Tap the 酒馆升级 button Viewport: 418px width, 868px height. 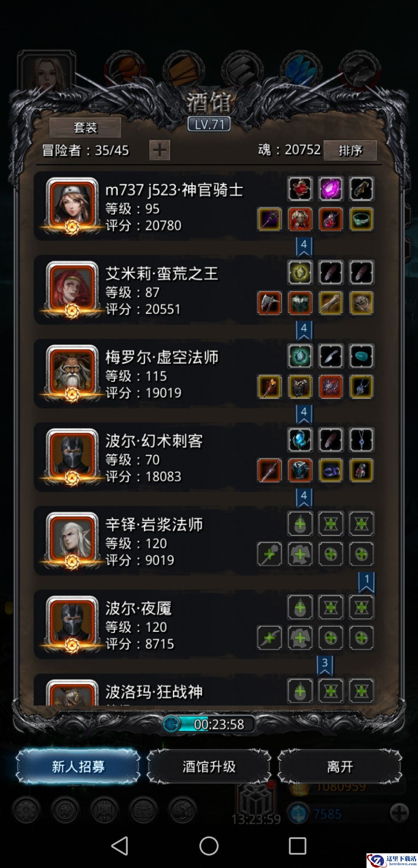209,766
